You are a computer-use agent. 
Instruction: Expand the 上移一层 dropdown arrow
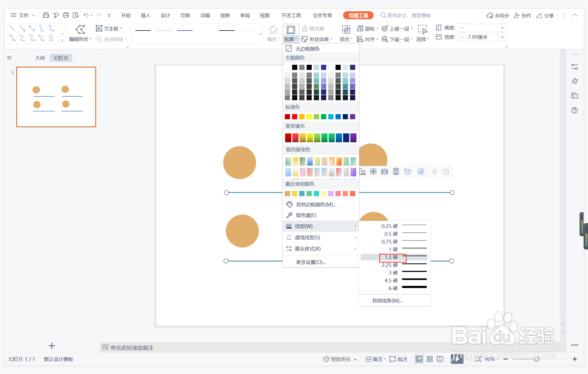[x=411, y=29]
